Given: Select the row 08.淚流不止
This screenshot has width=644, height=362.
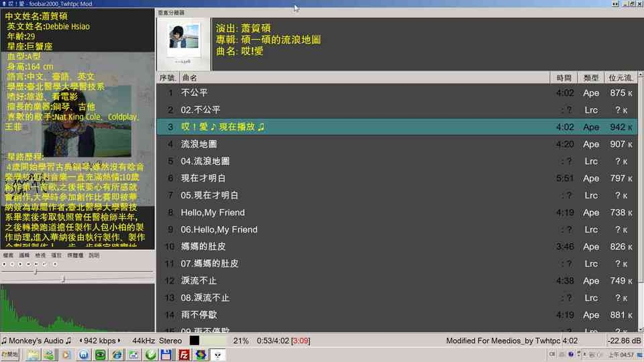Looking at the screenshot, I should coord(396,298).
